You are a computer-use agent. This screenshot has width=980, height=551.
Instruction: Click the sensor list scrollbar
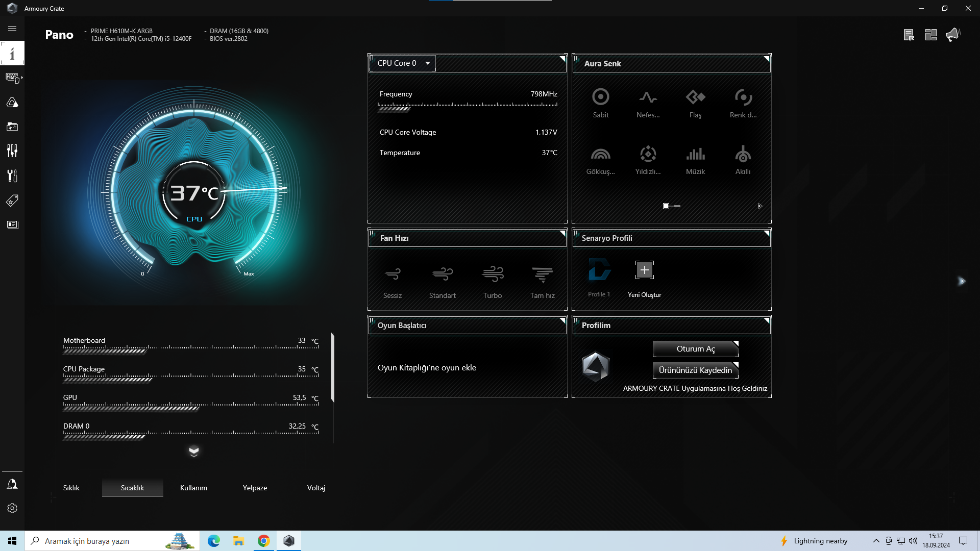pyautogui.click(x=333, y=367)
